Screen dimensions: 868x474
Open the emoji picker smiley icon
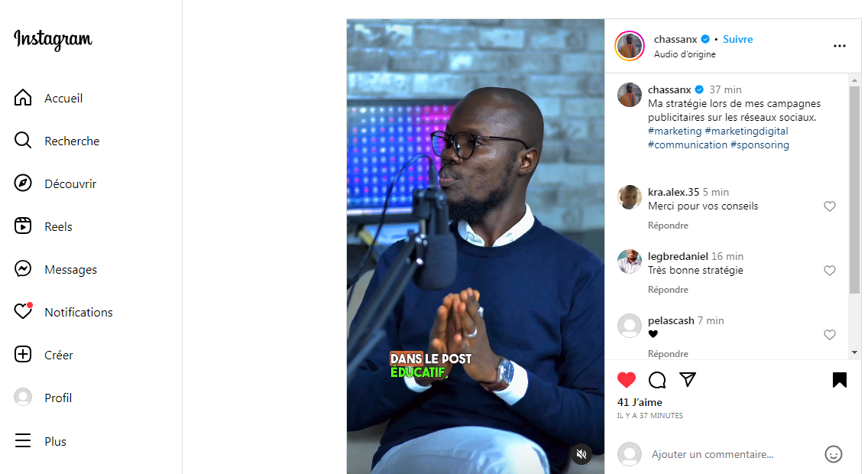click(833, 454)
